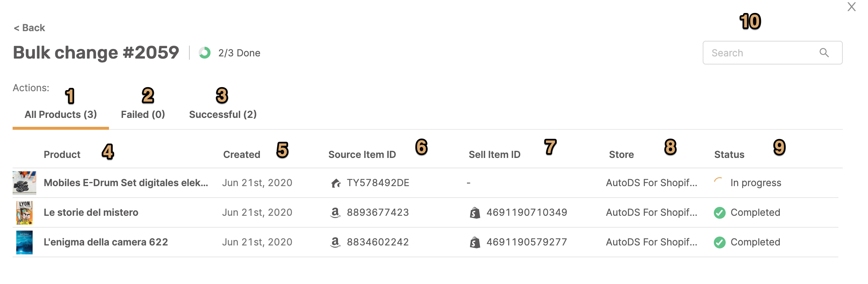Click the source icon beside TY578492DE
Screen dimensions: 868x284
click(336, 183)
